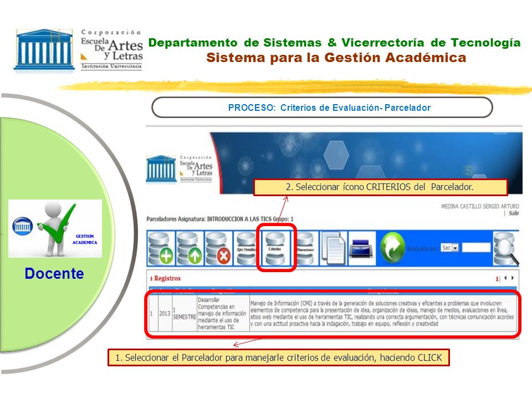
Task: Click the '2013' year cell in the row
Action: (165, 314)
